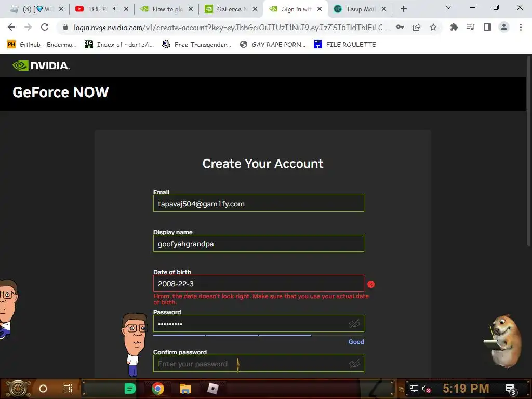This screenshot has height=399, width=532.
Task: Click the Hank Hill character beside password
Action: click(135, 344)
